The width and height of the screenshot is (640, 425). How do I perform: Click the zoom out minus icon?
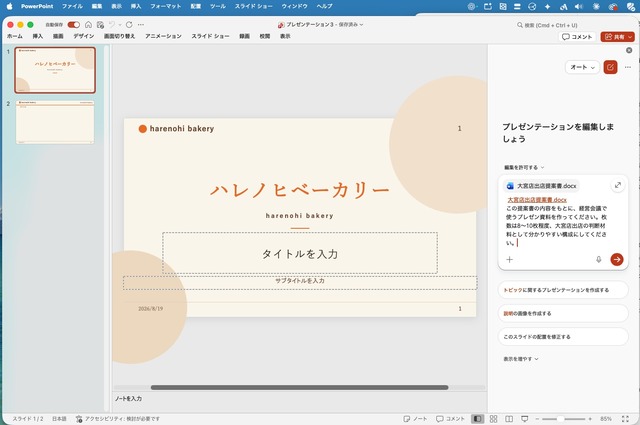click(x=537, y=419)
